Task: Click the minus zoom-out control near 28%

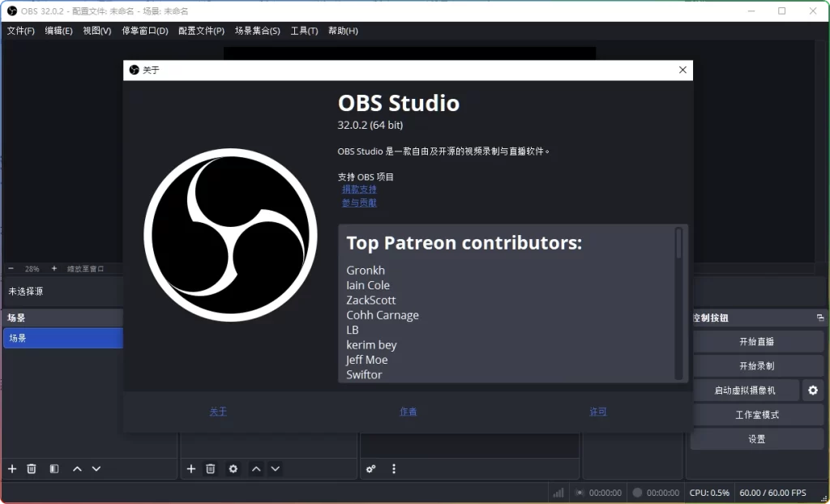Action: pyautogui.click(x=11, y=268)
